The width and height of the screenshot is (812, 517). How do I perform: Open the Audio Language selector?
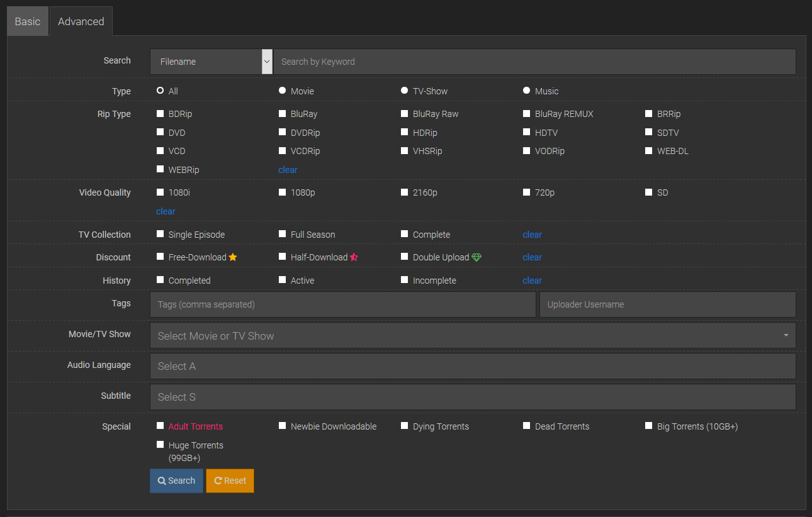472,365
